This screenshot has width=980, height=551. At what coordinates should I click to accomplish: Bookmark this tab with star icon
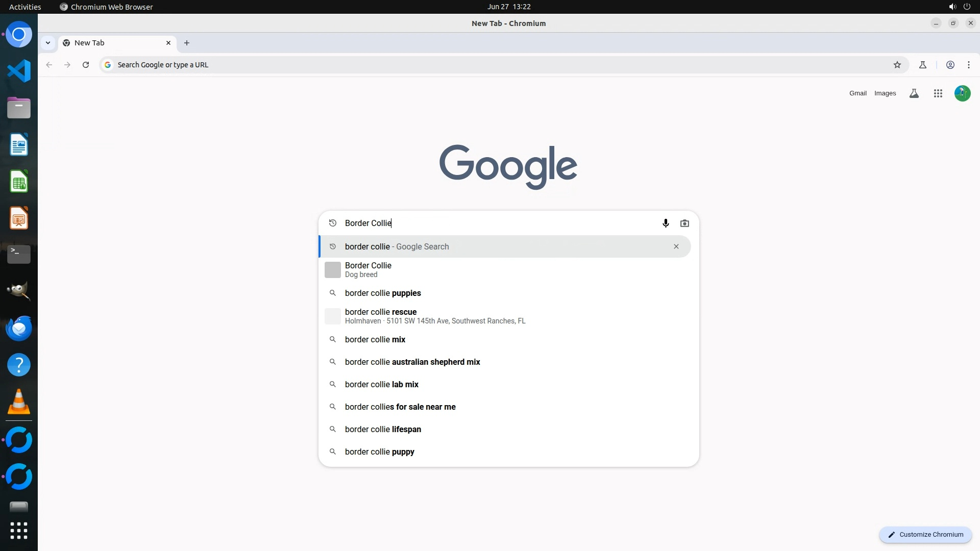click(897, 65)
